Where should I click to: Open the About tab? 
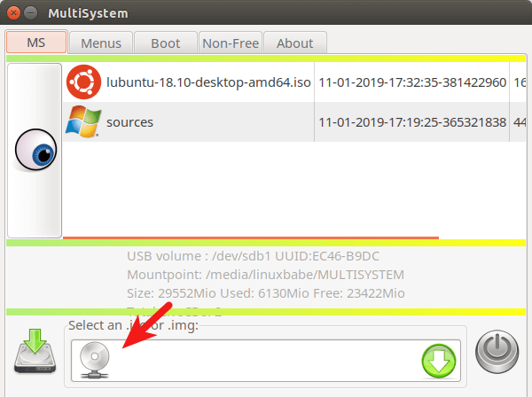pos(294,43)
